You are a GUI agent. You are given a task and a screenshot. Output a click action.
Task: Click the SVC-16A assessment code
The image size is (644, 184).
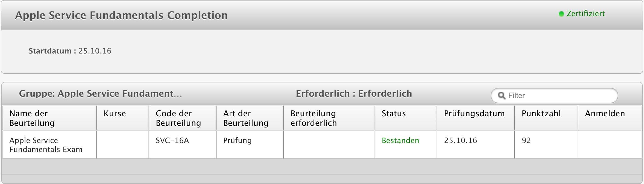(x=172, y=141)
